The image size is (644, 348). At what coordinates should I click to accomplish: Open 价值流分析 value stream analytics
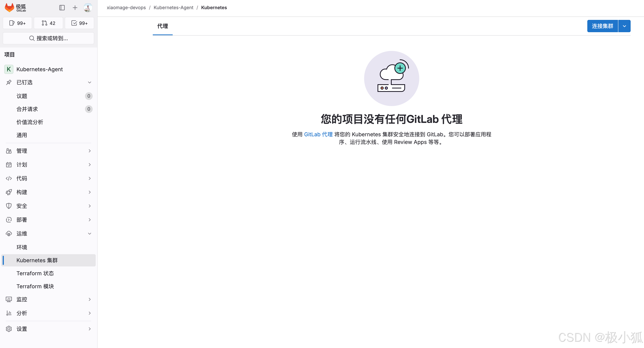click(48, 122)
